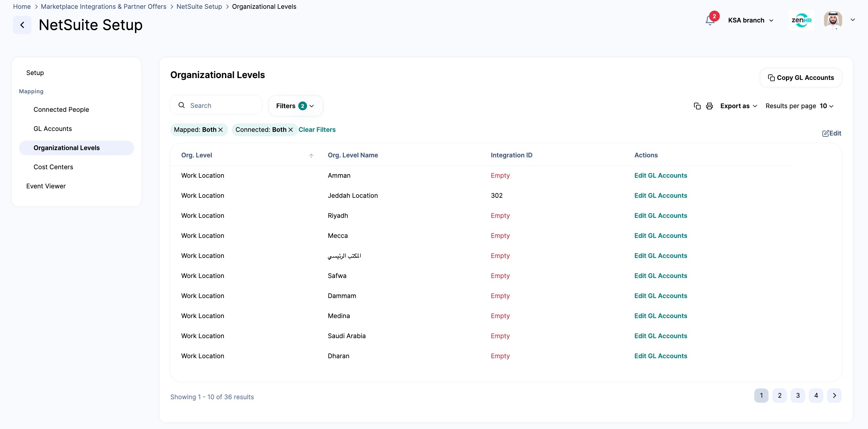Click Integration ID value 302
Image resolution: width=868 pixels, height=429 pixels.
pyautogui.click(x=497, y=195)
